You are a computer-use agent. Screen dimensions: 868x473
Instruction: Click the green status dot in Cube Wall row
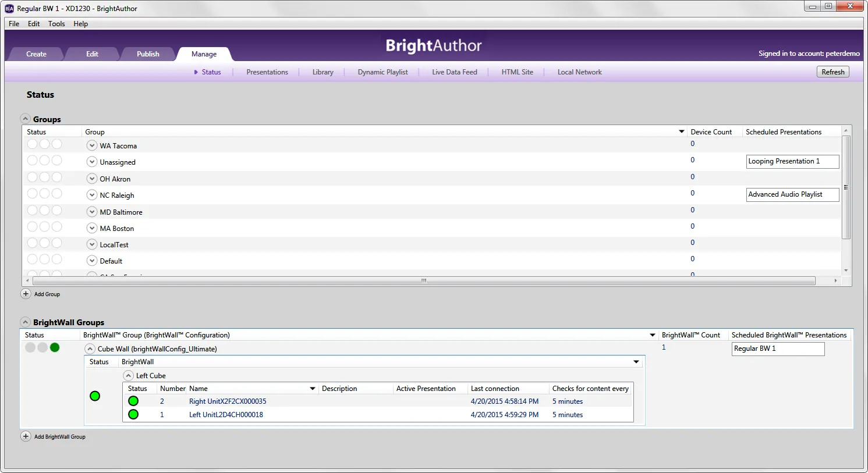55,347
